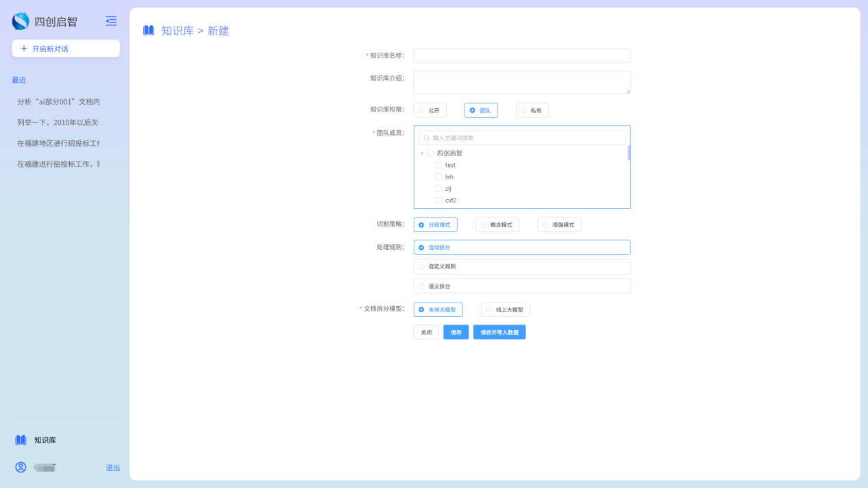Select the 公开 permission radio button
This screenshot has width=868, height=488.
[x=422, y=110]
